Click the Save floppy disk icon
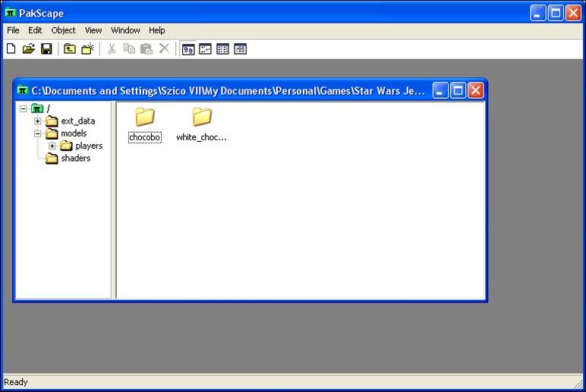The height and width of the screenshot is (392, 586). coord(46,49)
